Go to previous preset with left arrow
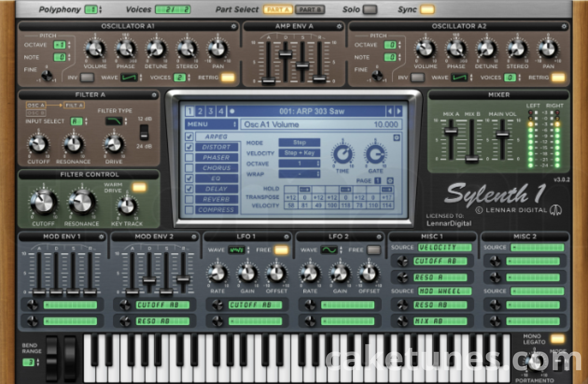588x384 pixels. click(x=390, y=111)
